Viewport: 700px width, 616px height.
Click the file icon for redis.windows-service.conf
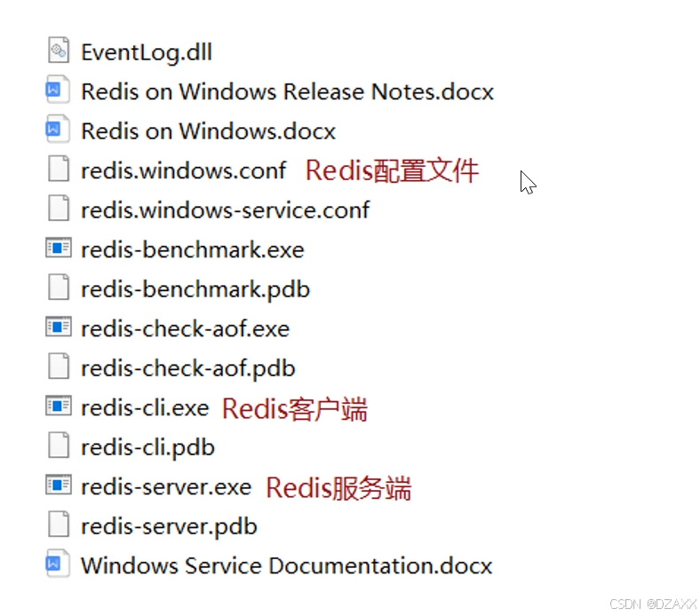click(59, 208)
